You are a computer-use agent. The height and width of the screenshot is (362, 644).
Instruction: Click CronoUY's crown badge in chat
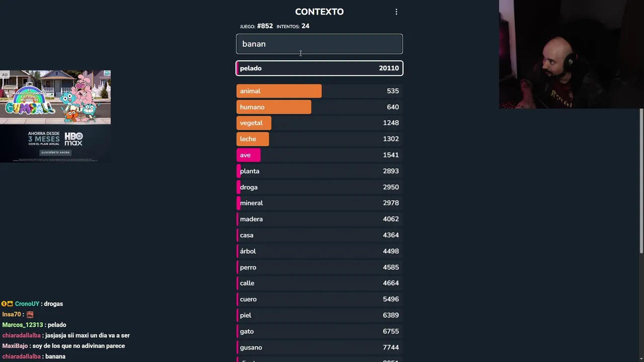(10, 304)
